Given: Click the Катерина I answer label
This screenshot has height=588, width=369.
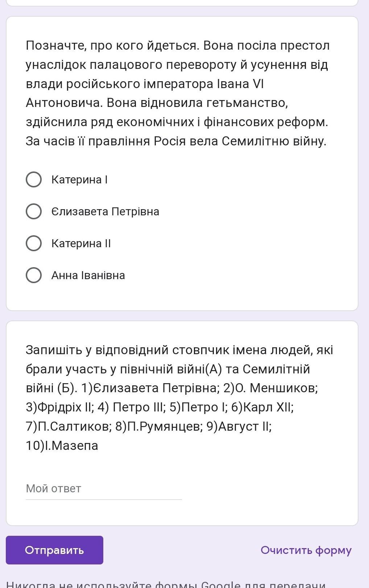Looking at the screenshot, I should 79,179.
